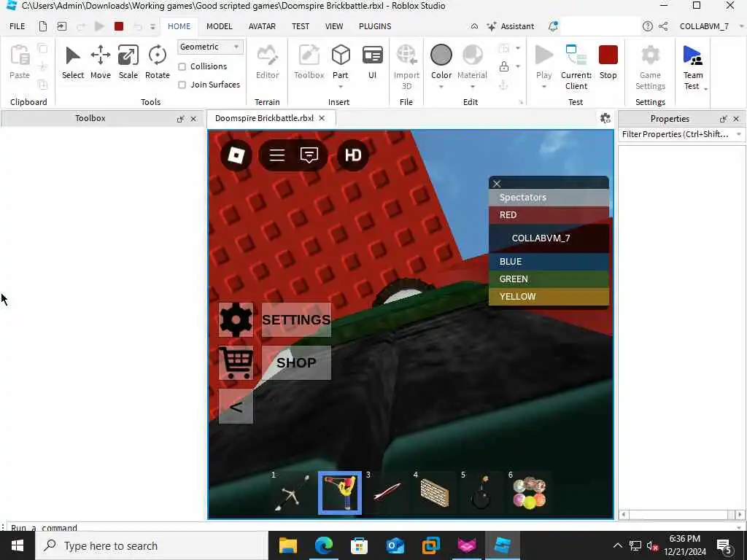Equip the bomb in hotbar slot 5
Image resolution: width=747 pixels, height=560 pixels.
[481, 493]
